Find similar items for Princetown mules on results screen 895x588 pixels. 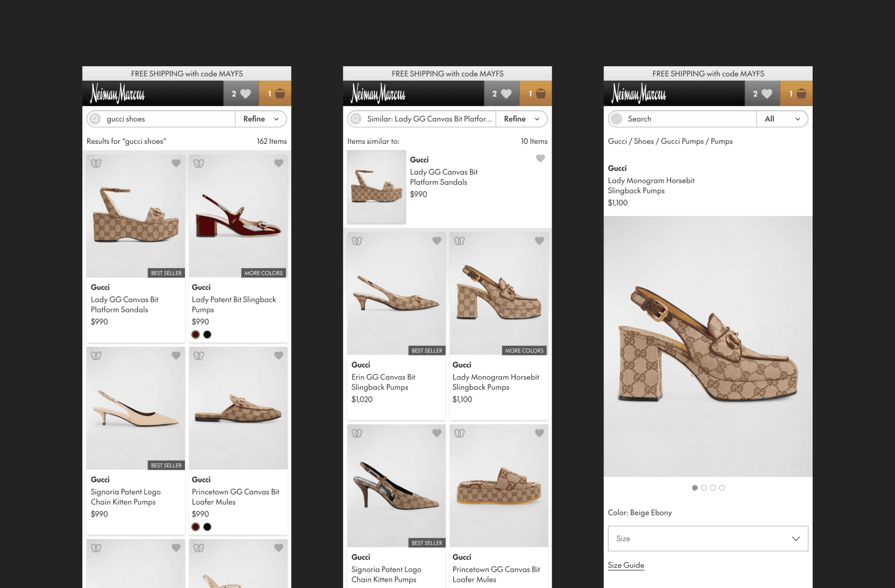[199, 356]
